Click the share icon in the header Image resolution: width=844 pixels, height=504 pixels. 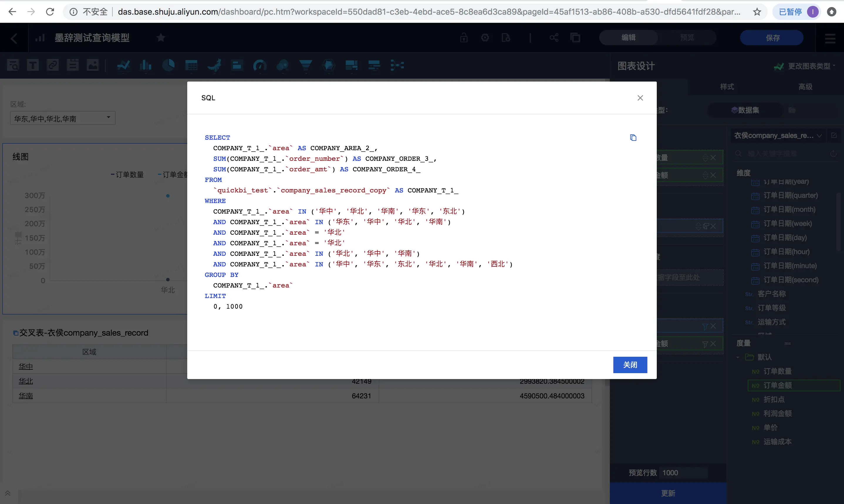click(x=554, y=38)
